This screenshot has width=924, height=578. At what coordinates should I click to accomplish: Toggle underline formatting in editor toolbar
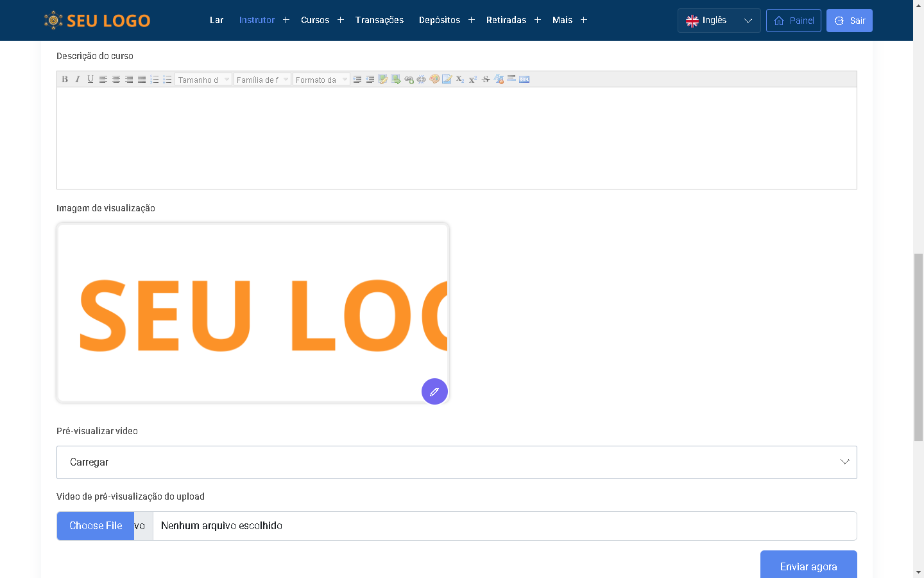(x=90, y=80)
